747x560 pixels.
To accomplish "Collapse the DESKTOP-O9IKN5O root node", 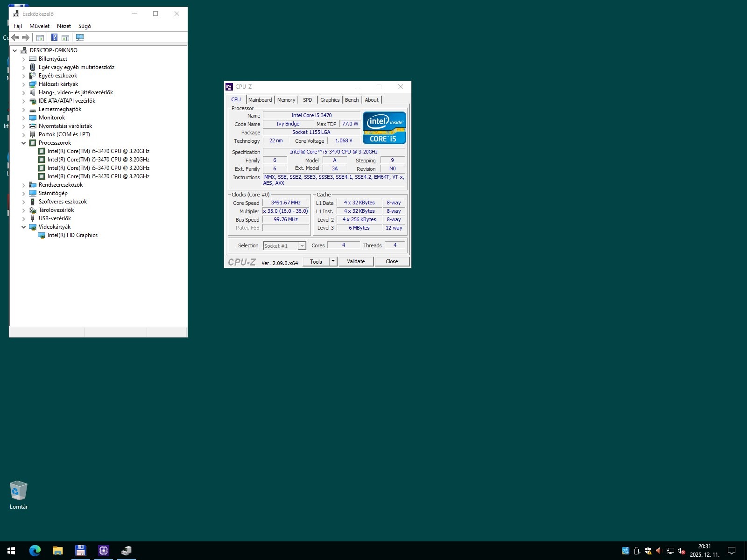I will click(x=15, y=50).
